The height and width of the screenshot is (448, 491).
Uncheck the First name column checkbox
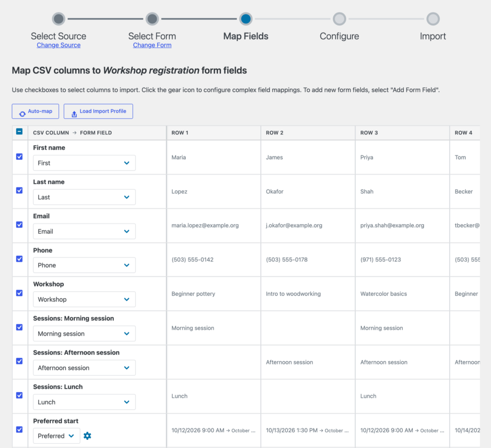(19, 157)
